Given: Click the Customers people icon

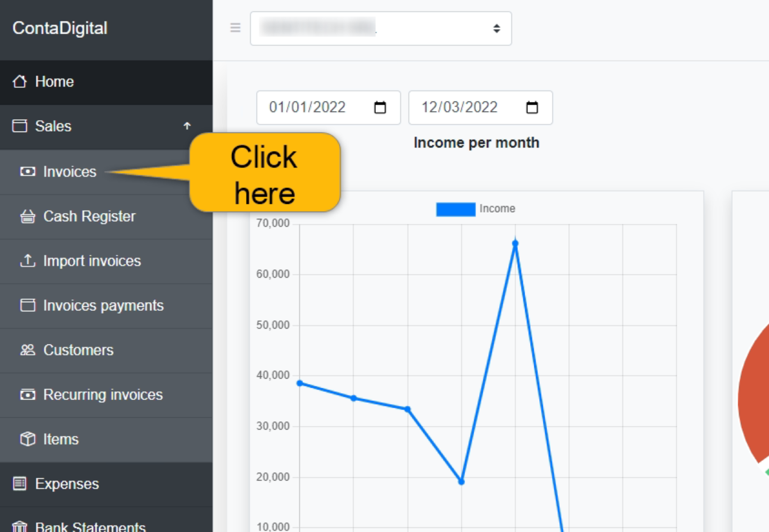Looking at the screenshot, I should click(28, 350).
